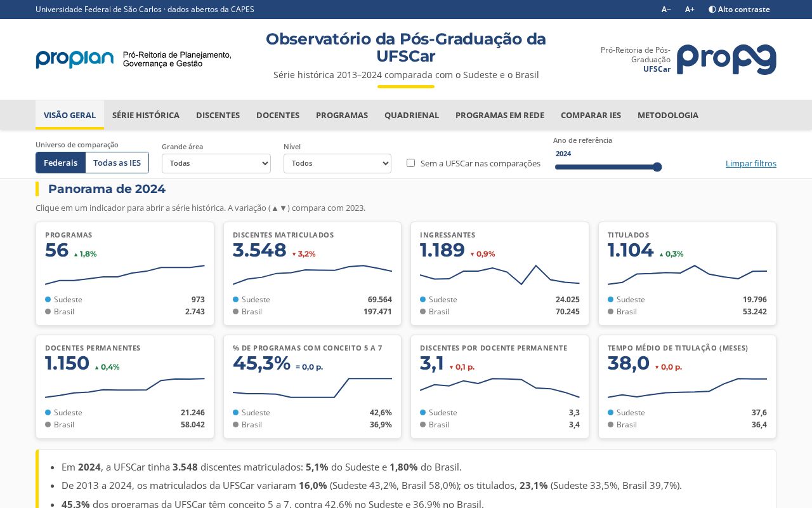Open the Ingressantes indicator card
This screenshot has width=812, height=508.
pyautogui.click(x=500, y=274)
